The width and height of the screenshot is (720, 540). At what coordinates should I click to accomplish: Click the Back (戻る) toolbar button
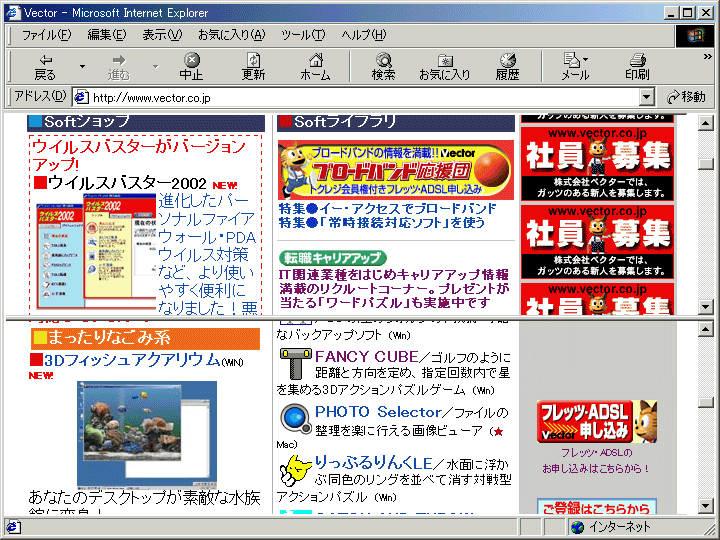[45, 67]
